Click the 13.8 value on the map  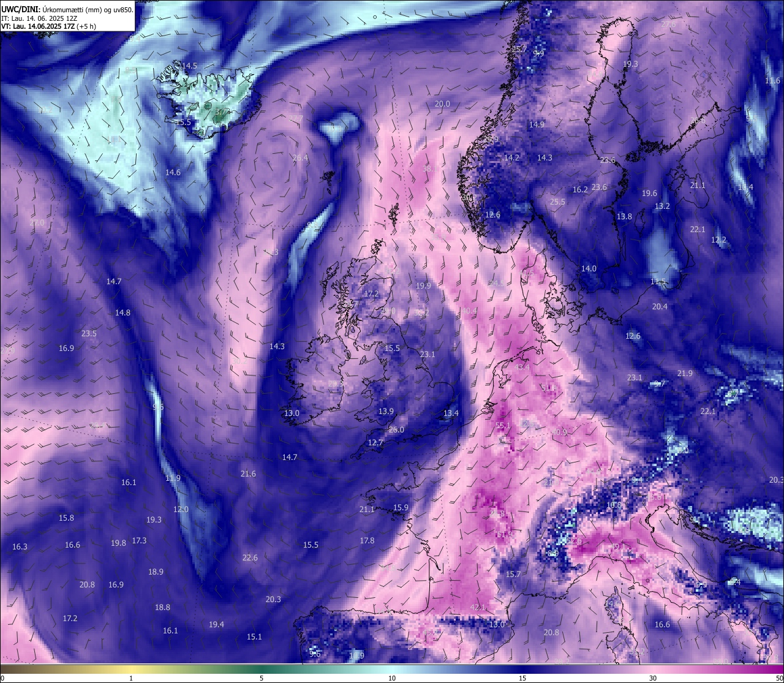[624, 217]
